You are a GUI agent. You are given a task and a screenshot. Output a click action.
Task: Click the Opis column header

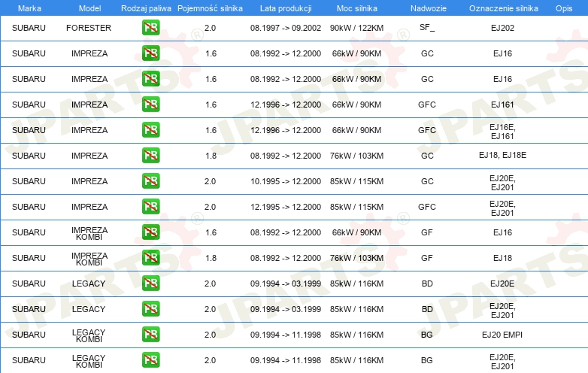[x=563, y=8]
